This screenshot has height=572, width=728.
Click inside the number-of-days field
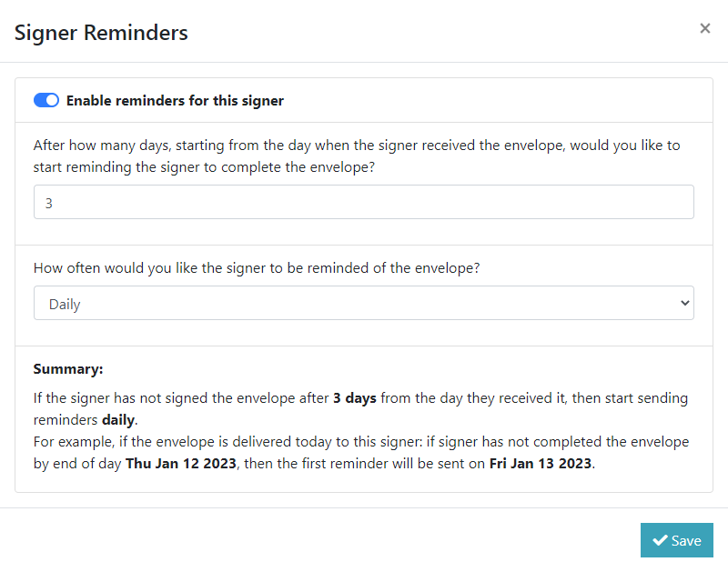pos(364,202)
